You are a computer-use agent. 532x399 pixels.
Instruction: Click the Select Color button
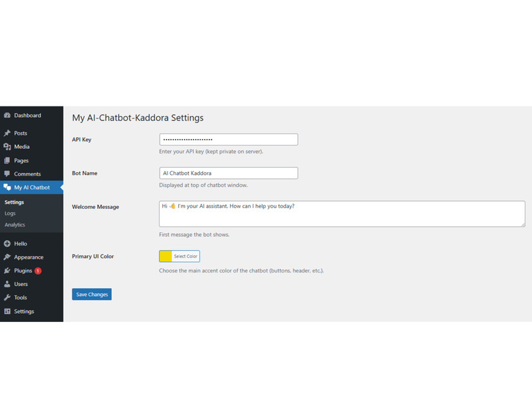pyautogui.click(x=185, y=256)
